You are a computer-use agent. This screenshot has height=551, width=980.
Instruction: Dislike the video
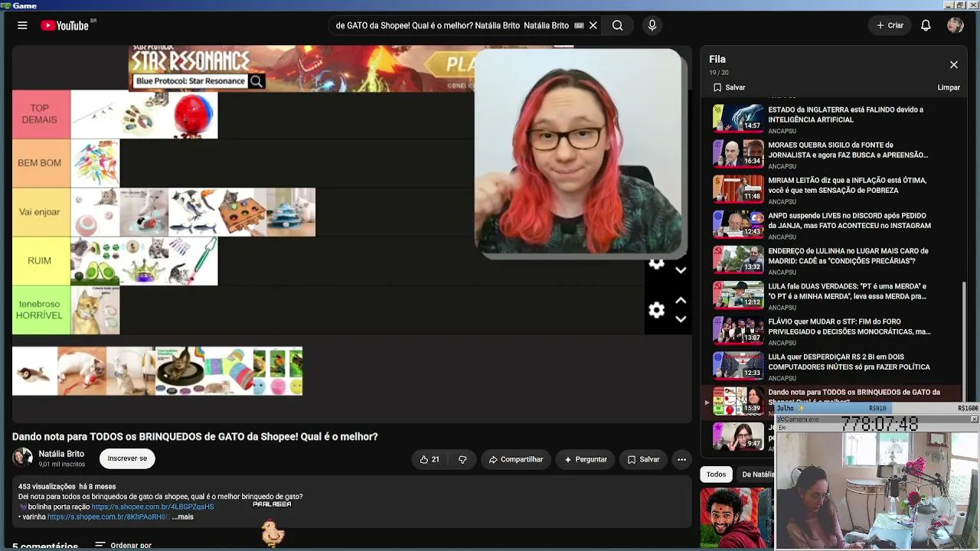(x=462, y=459)
